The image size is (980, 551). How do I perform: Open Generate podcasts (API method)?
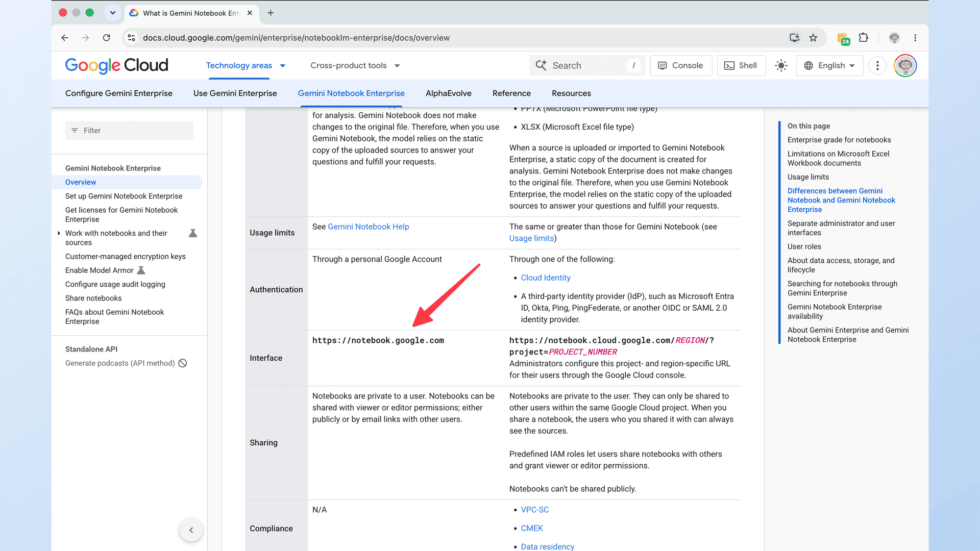tap(120, 363)
